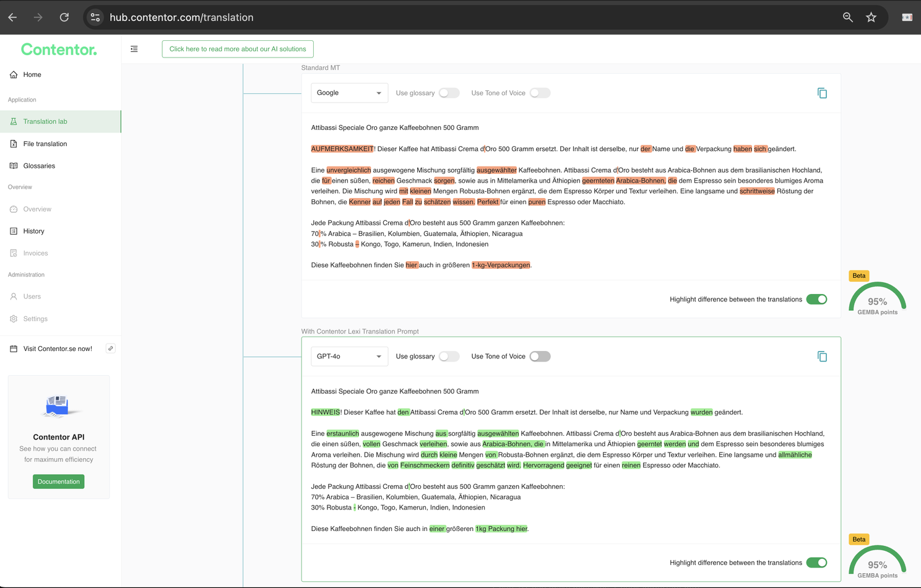Collapse the sidebar with the menu-fold icon
The width and height of the screenshot is (921, 588).
click(134, 49)
